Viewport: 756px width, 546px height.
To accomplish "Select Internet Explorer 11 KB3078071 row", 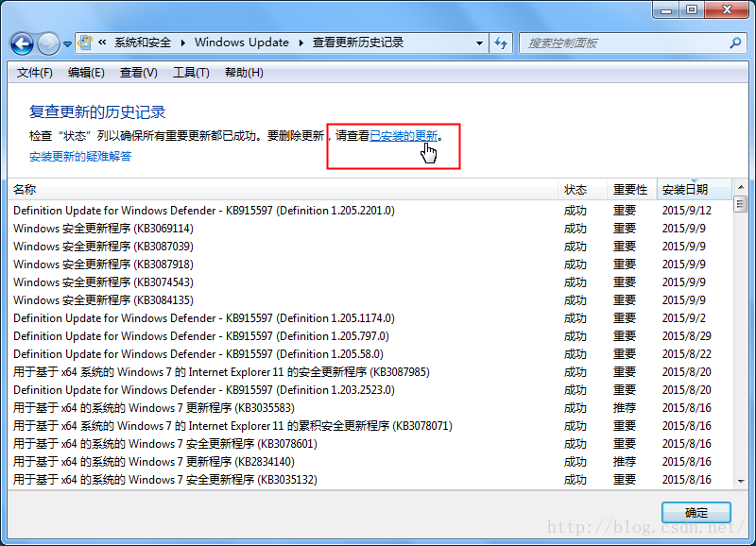I will (370, 426).
